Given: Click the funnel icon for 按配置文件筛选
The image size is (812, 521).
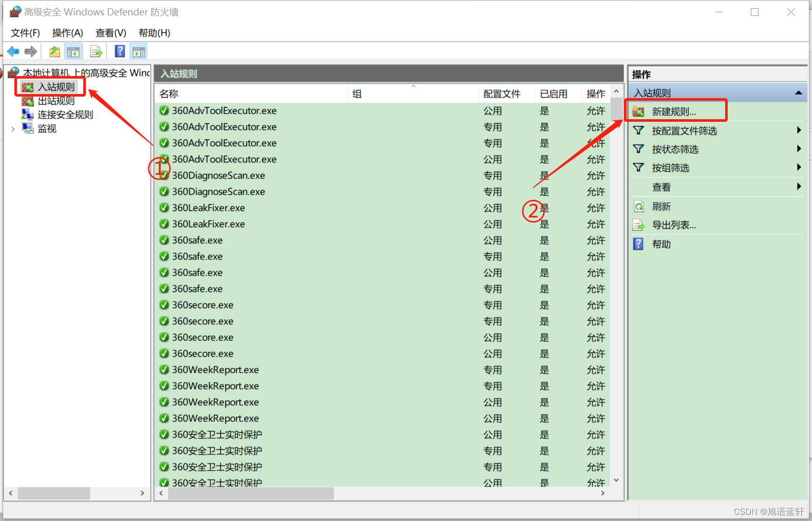Looking at the screenshot, I should coord(638,131).
